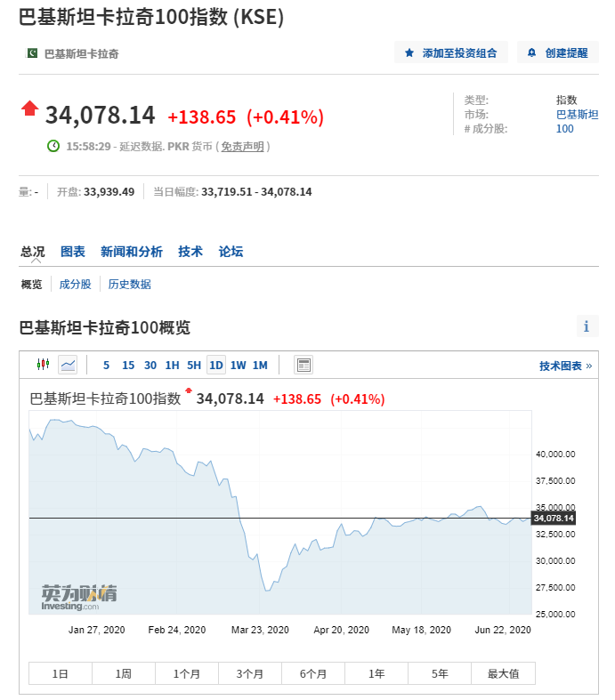Click the info icon beside overview heading
The height and width of the screenshot is (700, 615).
tap(587, 326)
